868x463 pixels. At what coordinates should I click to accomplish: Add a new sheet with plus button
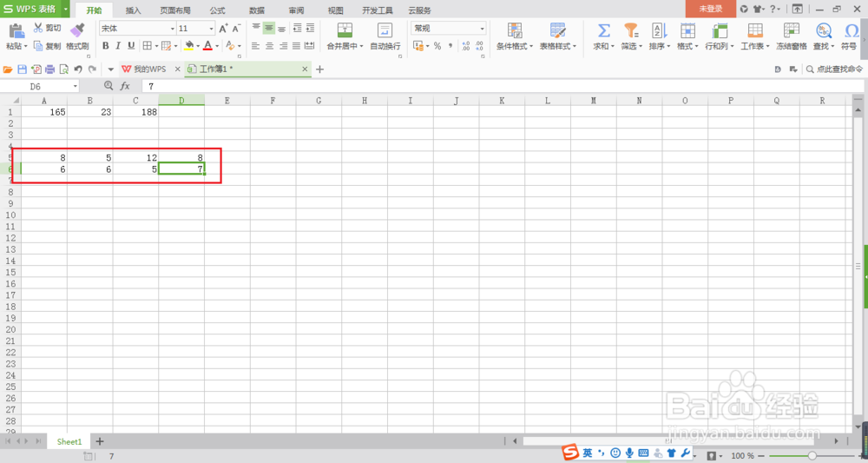pyautogui.click(x=100, y=441)
